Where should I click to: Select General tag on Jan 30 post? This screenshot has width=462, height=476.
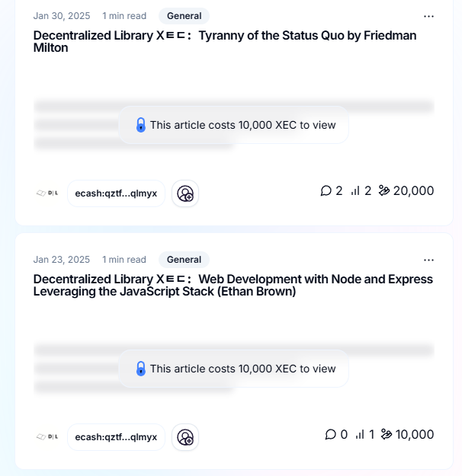(x=184, y=16)
